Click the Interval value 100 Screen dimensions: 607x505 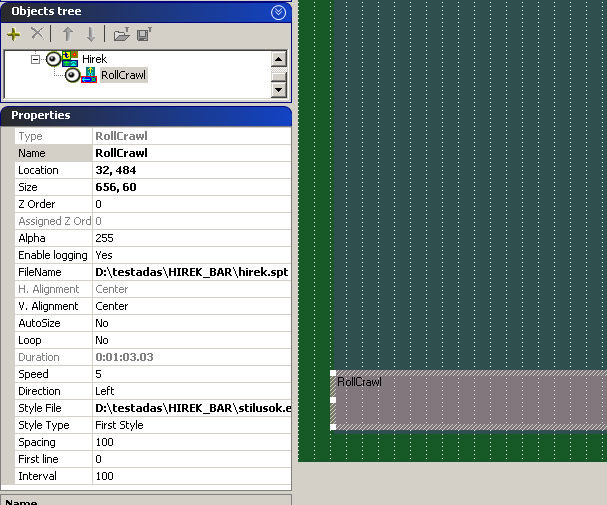pos(192,476)
